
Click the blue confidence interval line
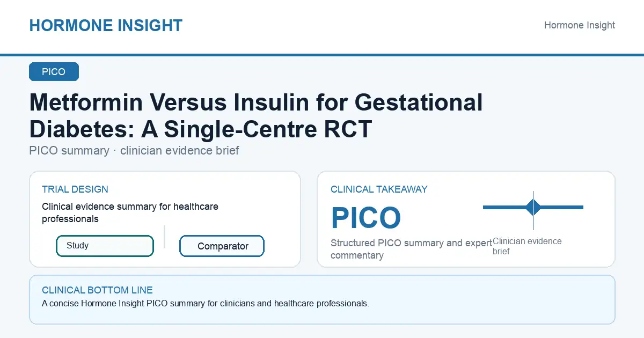pos(533,207)
